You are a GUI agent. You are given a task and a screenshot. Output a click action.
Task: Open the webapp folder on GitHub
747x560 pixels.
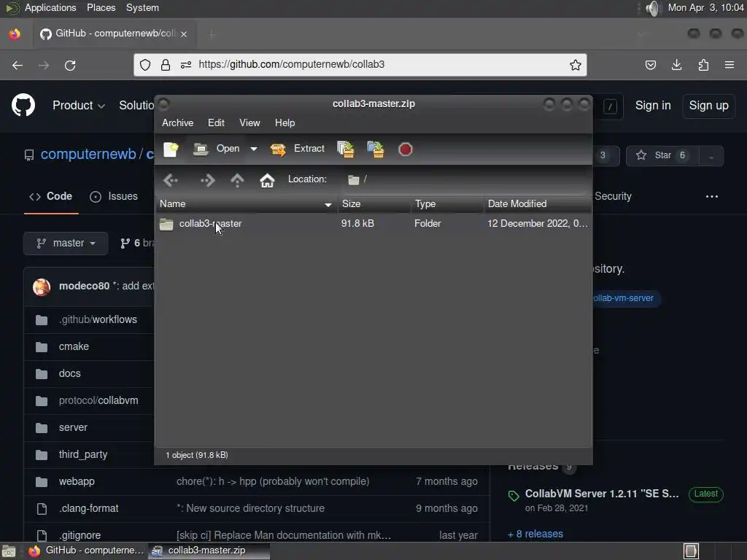77,481
